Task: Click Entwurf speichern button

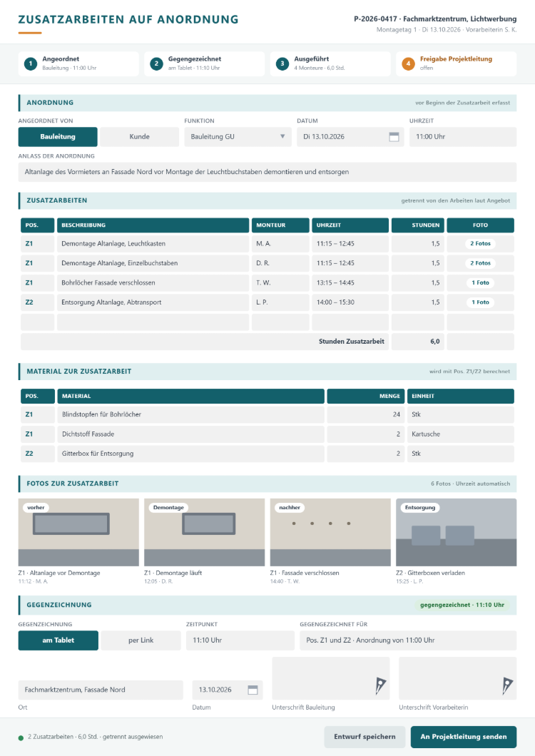Action: [x=365, y=737]
